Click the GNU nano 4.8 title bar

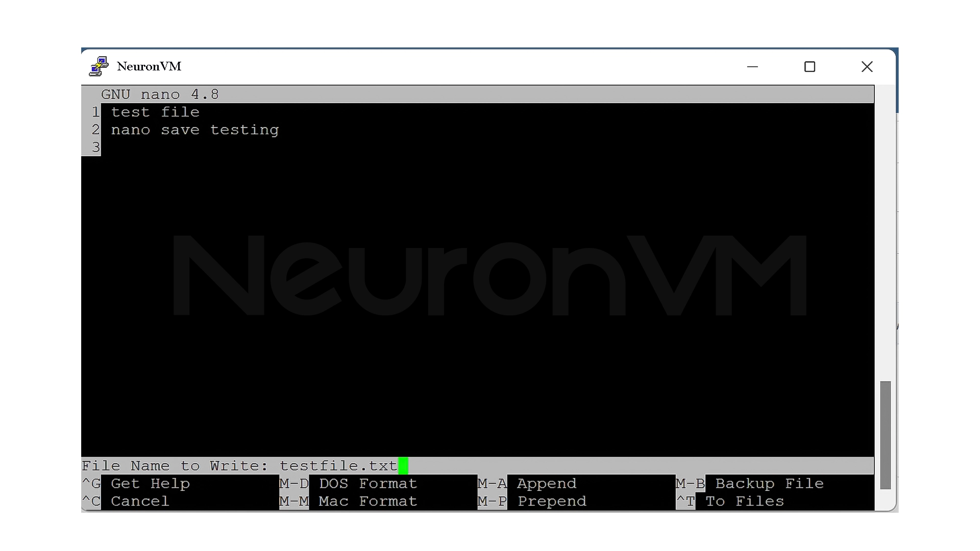coord(160,94)
